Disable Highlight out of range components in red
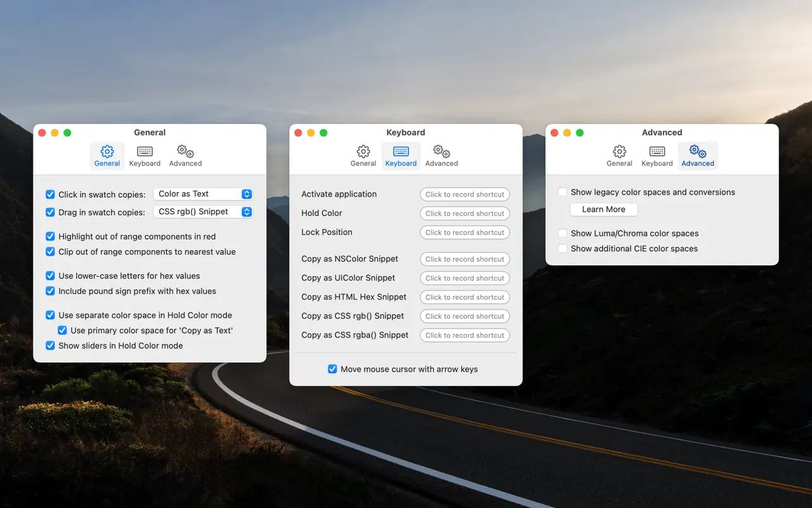Screen dimensions: 812x508 click(51, 236)
